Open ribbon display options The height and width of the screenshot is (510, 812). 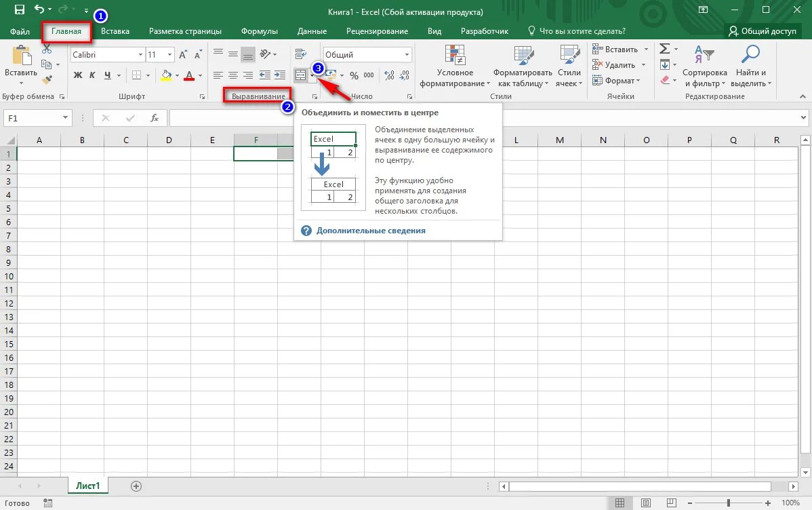tap(704, 9)
